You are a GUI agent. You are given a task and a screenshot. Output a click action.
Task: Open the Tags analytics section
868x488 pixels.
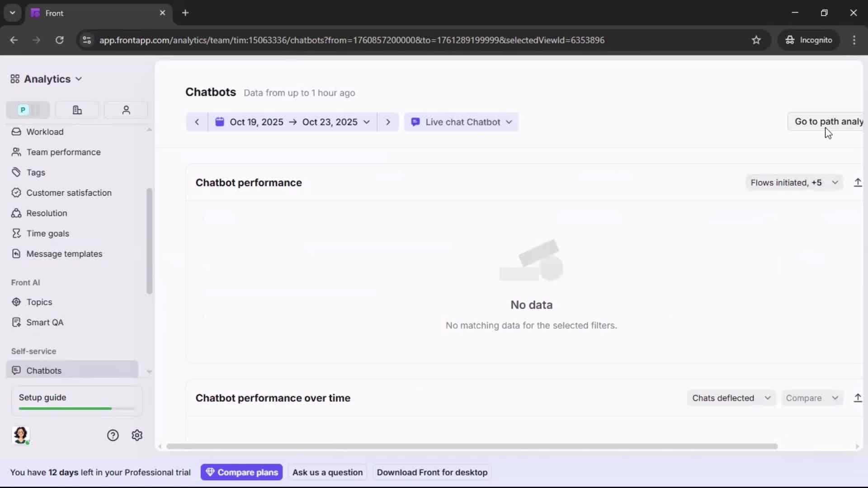tap(36, 172)
